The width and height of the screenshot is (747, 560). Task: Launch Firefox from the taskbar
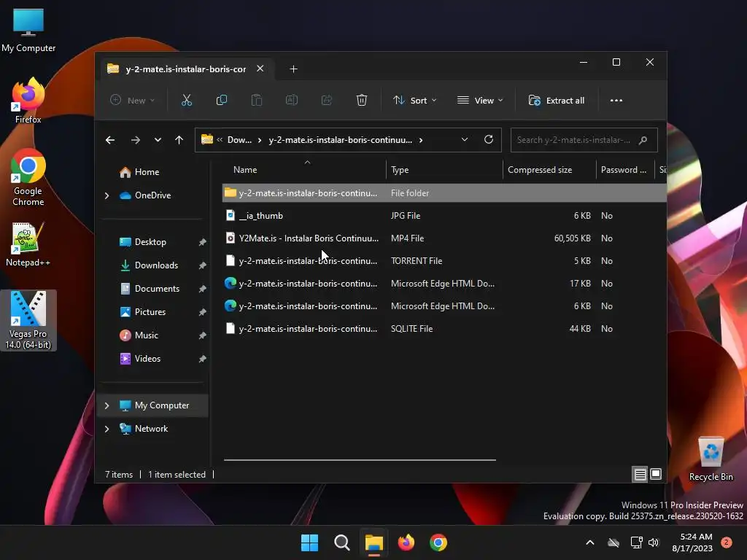pos(406,542)
